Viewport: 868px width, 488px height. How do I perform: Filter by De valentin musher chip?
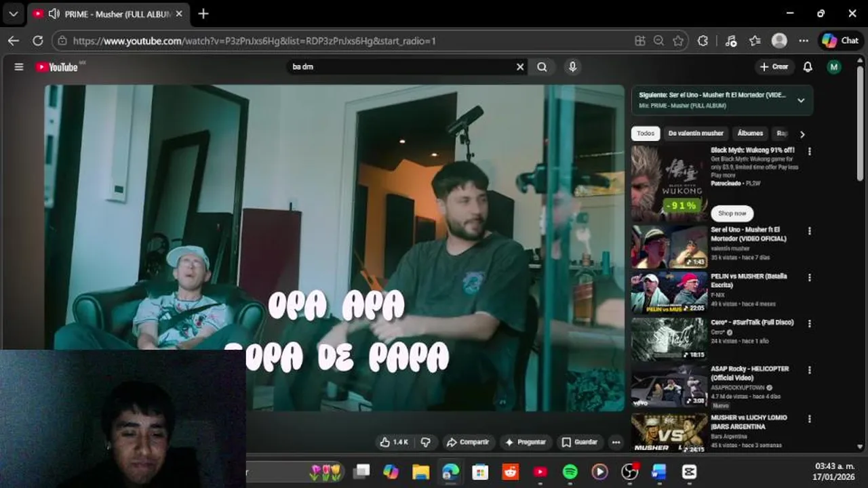click(696, 134)
